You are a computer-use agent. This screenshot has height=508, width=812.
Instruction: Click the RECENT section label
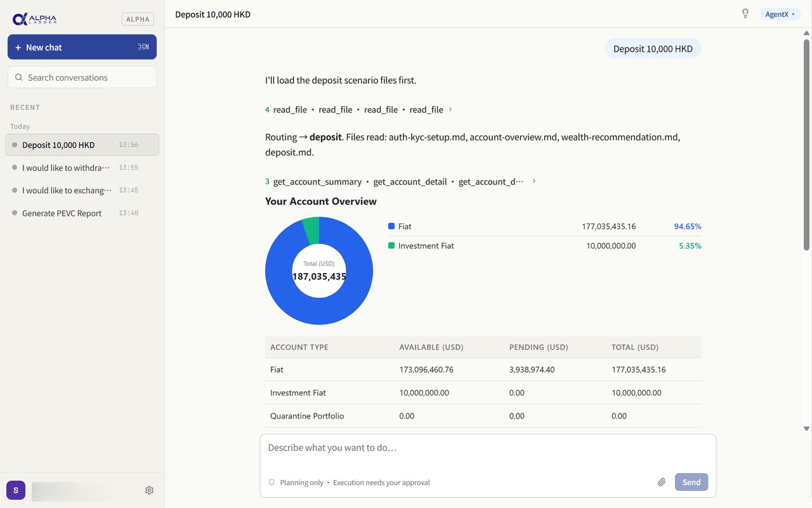pos(25,107)
